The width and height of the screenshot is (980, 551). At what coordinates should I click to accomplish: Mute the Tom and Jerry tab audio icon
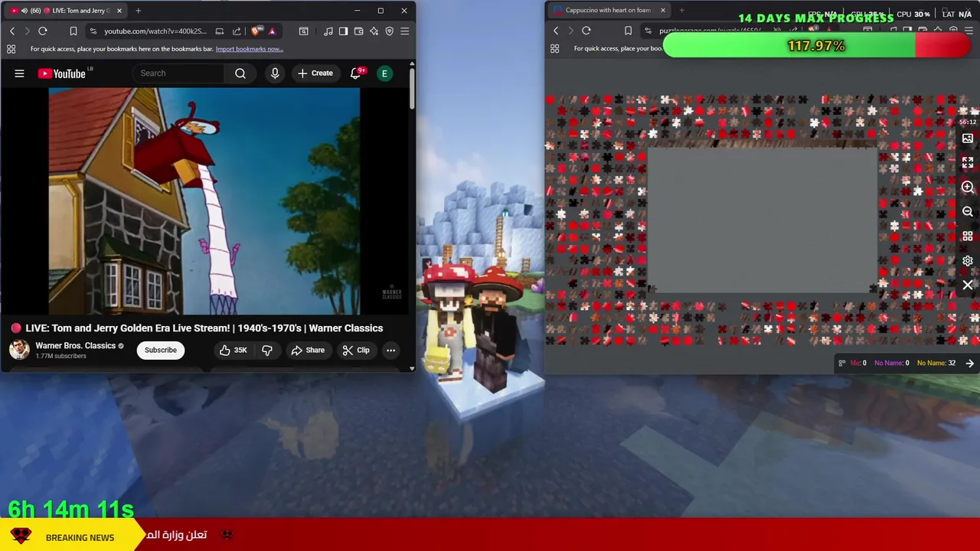24,11
